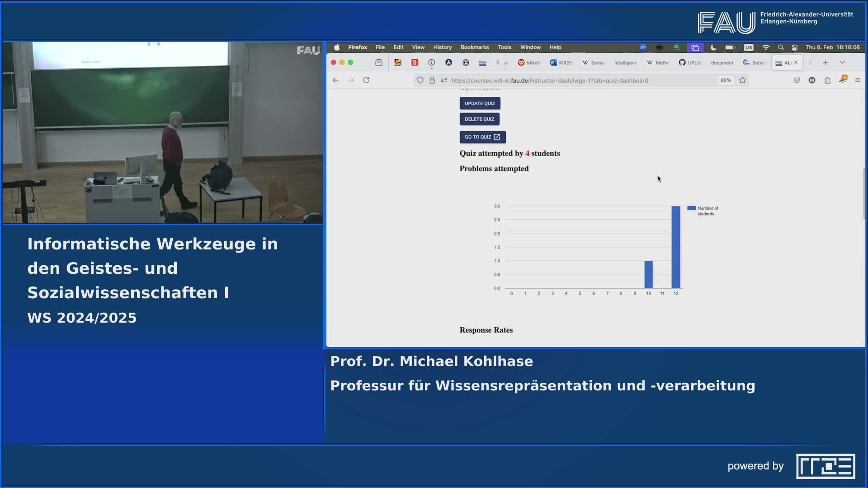Toggle Do Not Disturb moon icon
The height and width of the screenshot is (488, 868).
pos(713,47)
